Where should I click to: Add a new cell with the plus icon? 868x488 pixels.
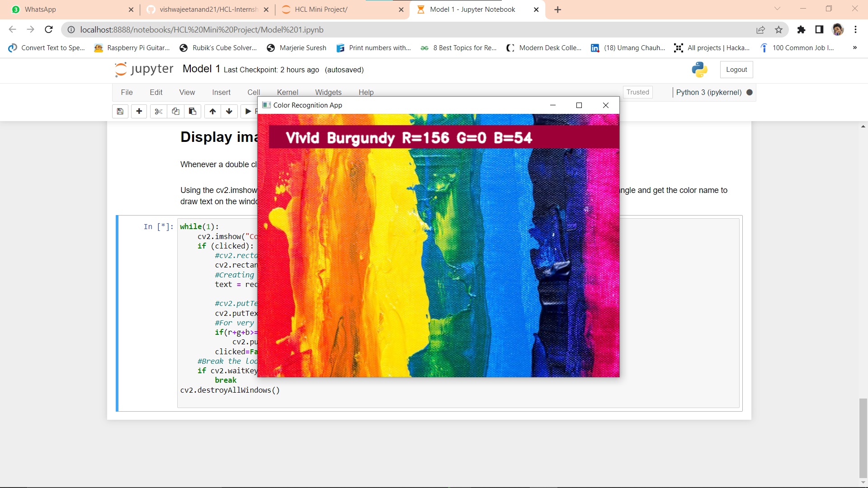[139, 111]
